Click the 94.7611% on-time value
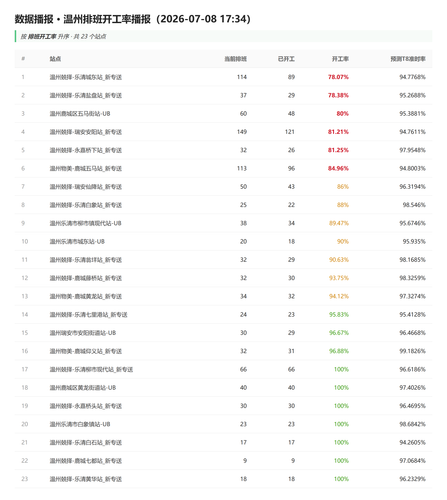The width and height of the screenshot is (447, 500). click(413, 132)
